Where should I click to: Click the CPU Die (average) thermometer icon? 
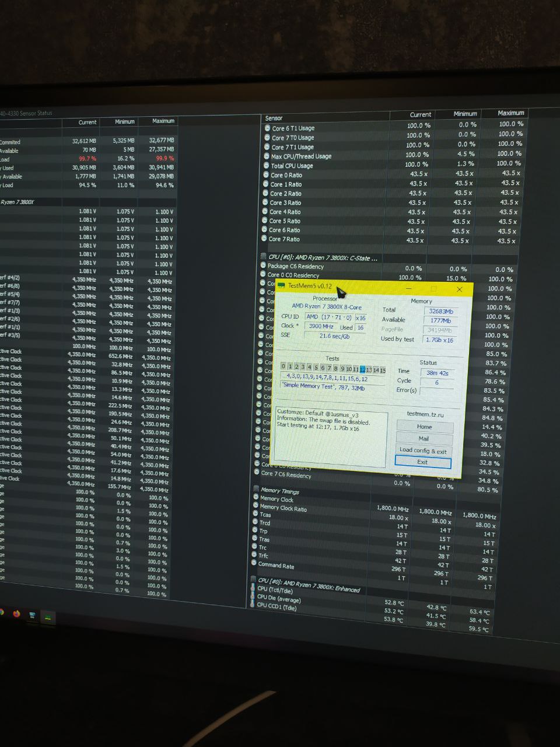coord(252,596)
